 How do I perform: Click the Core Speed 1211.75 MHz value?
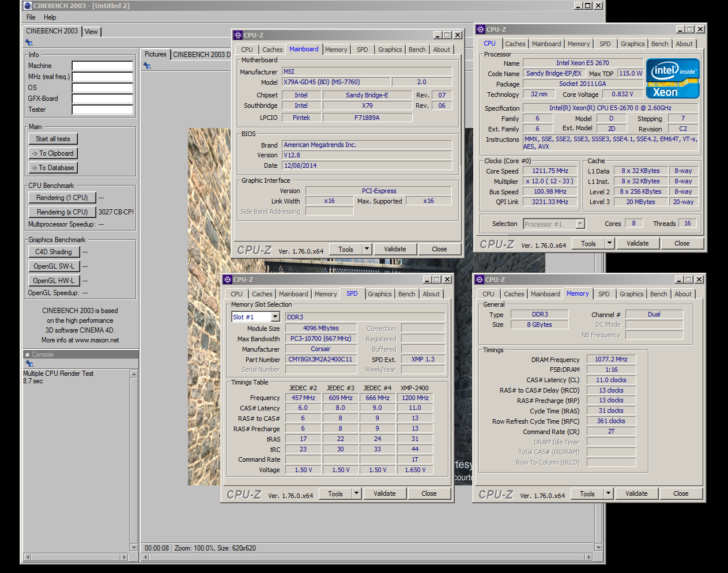pos(550,171)
